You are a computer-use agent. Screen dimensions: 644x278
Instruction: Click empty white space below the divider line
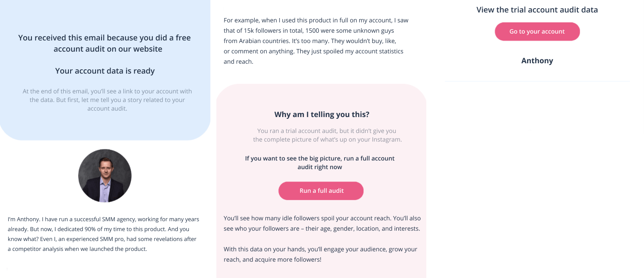coord(537,108)
